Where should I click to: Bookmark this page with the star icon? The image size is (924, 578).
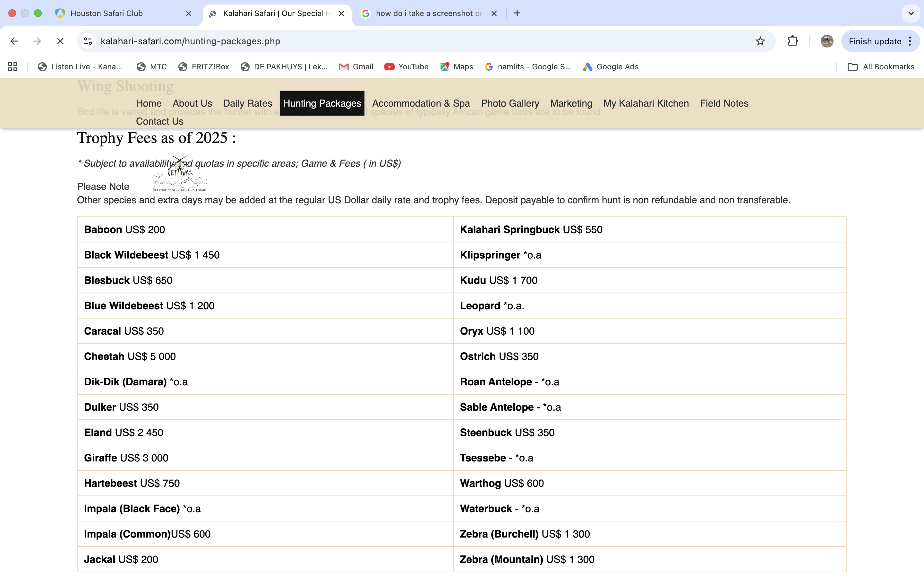[760, 41]
